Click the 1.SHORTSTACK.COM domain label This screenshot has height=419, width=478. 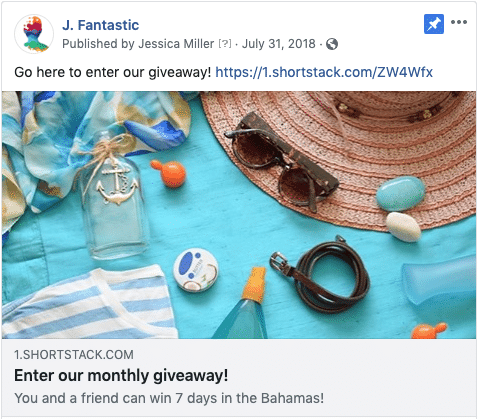pyautogui.click(x=74, y=355)
